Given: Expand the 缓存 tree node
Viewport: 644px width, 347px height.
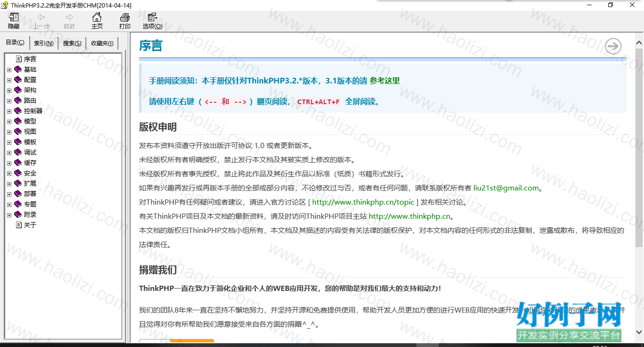Looking at the screenshot, I should (9, 163).
